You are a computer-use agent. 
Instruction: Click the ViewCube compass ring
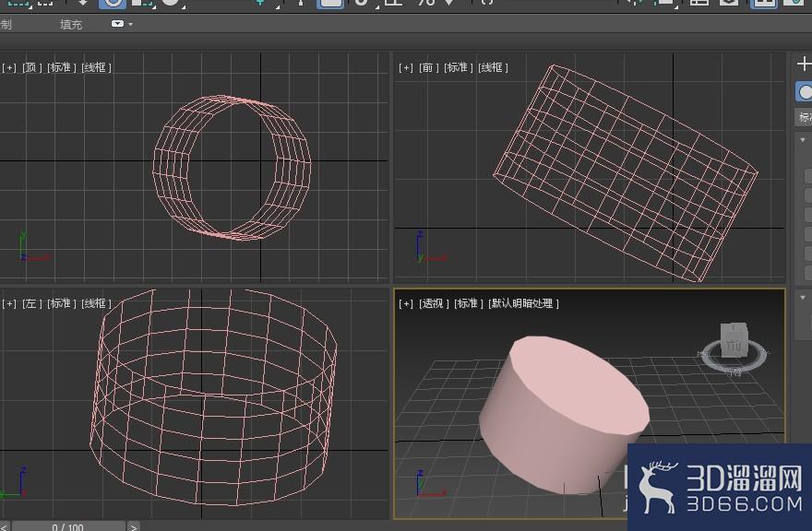point(734,358)
